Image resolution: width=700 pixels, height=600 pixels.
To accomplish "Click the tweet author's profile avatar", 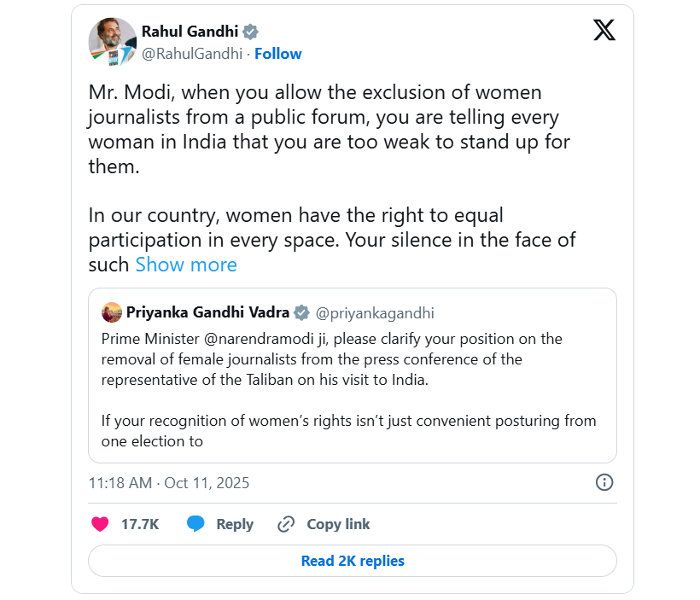I will [x=113, y=42].
